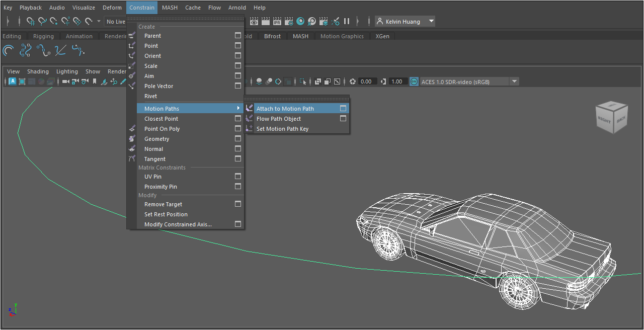
Task: Open the option box for Parent constraint
Action: (x=238, y=36)
